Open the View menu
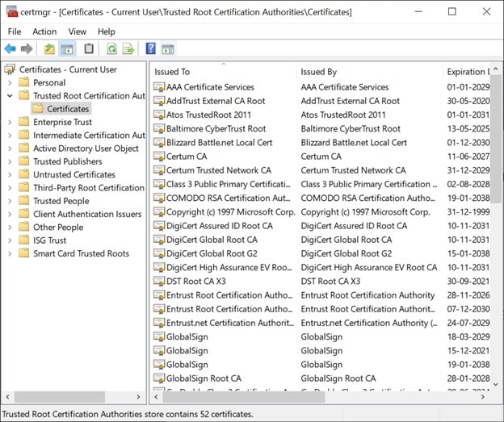Screen dimensions: 504x422 click(78, 31)
